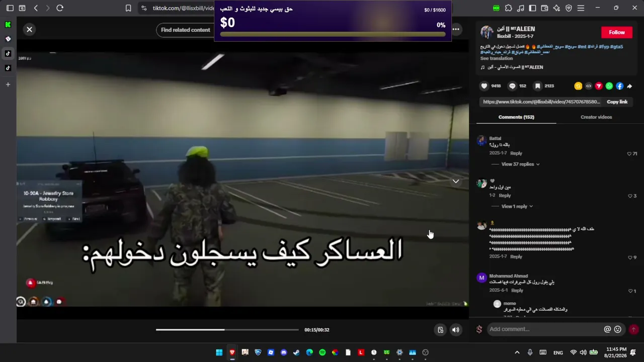Mention a user with the @ icon
644x362 pixels.
607,329
